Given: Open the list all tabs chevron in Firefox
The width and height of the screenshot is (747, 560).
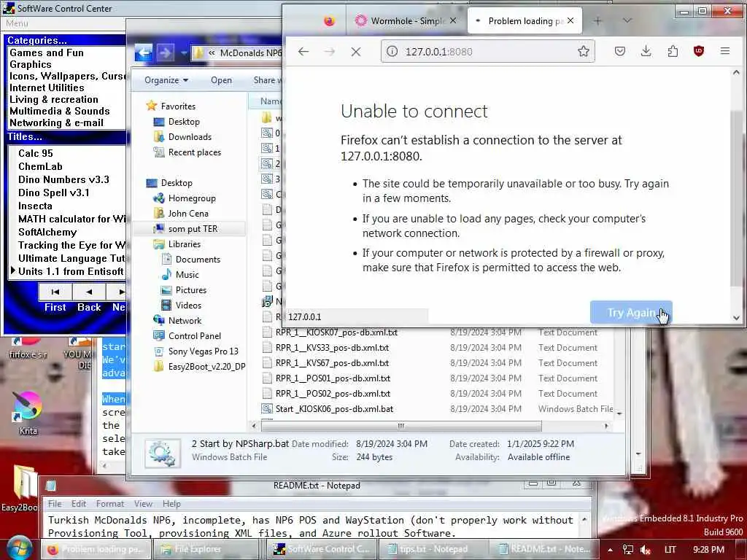Looking at the screenshot, I should (627, 20).
